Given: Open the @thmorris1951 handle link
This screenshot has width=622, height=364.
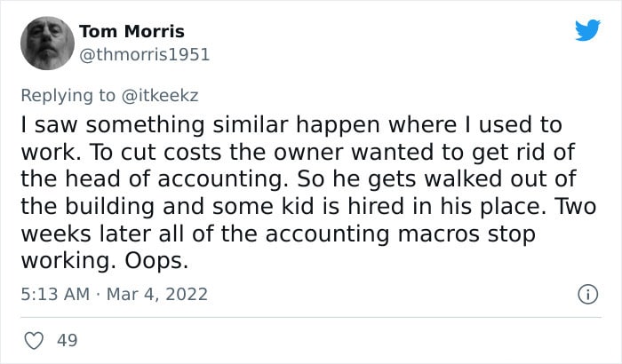Looking at the screenshot, I should [144, 54].
